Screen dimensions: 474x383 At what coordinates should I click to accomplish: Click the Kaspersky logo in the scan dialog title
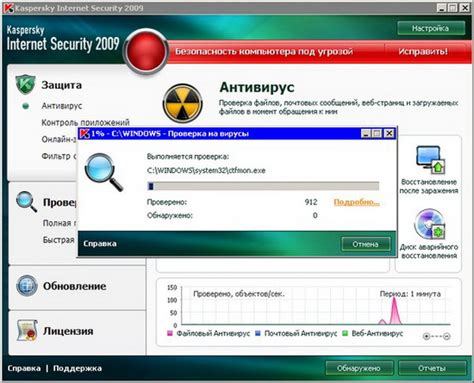(85, 133)
